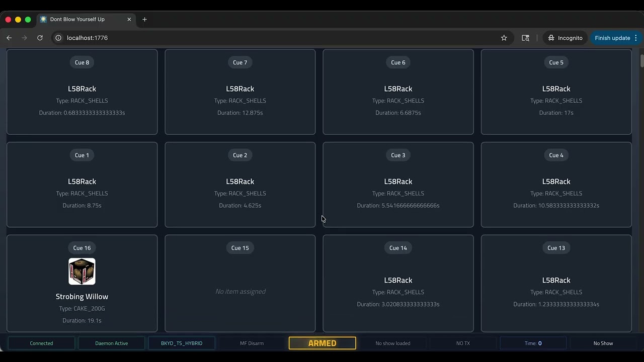
Task: Click the ARMED status button
Action: (322, 343)
